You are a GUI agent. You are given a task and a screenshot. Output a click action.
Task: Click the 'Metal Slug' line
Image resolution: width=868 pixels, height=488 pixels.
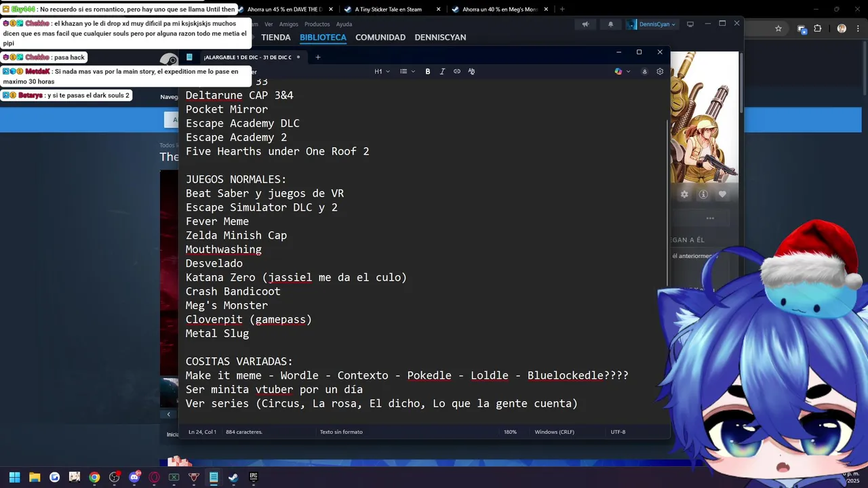pos(217,333)
